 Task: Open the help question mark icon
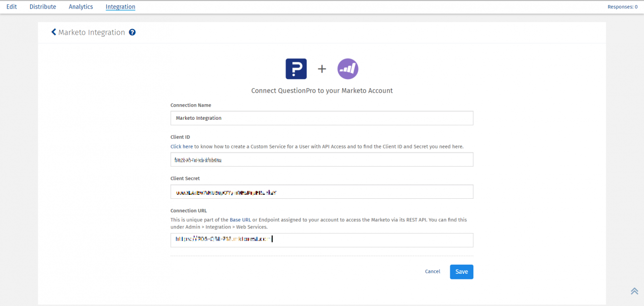point(132,32)
